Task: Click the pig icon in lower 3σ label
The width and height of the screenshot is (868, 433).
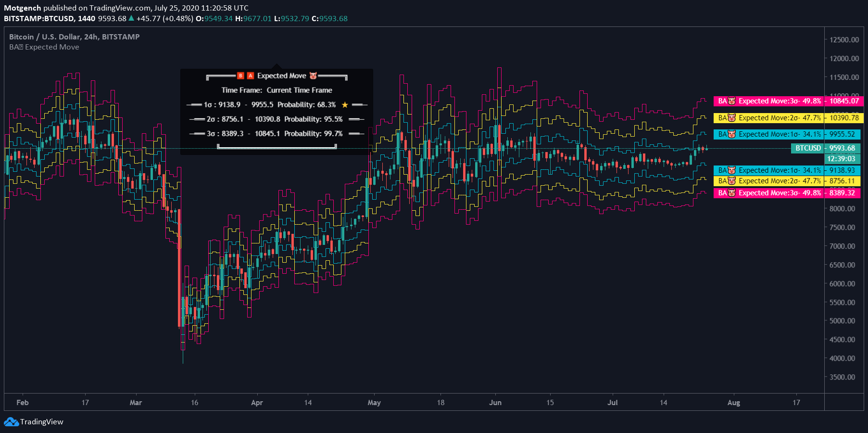Action: click(732, 193)
